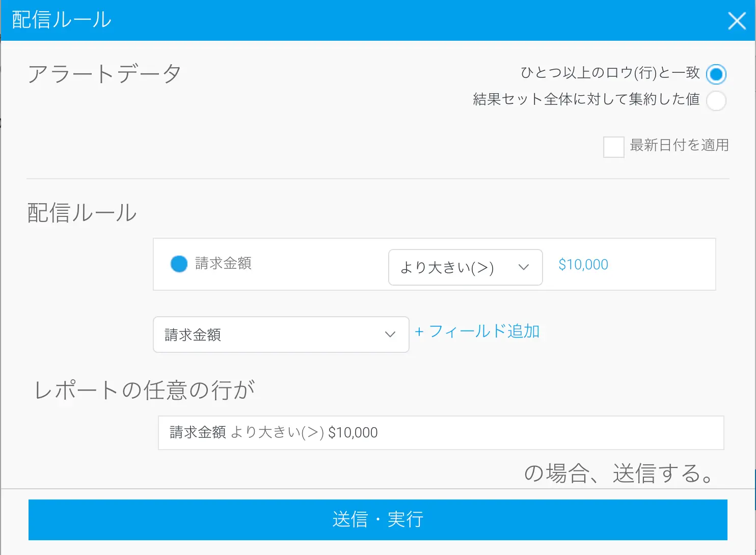Click the plus sign before フィールド追加
This screenshot has width=756, height=555.
pyautogui.click(x=419, y=332)
